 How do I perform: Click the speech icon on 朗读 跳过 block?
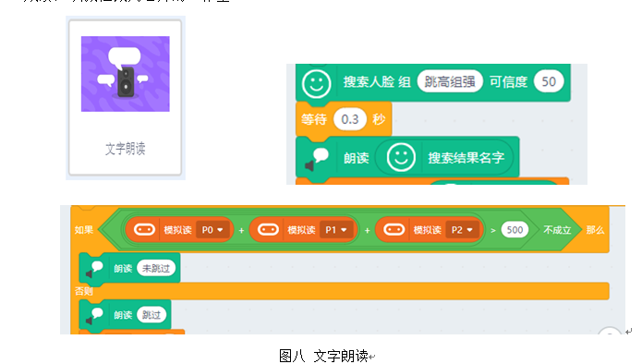94,316
